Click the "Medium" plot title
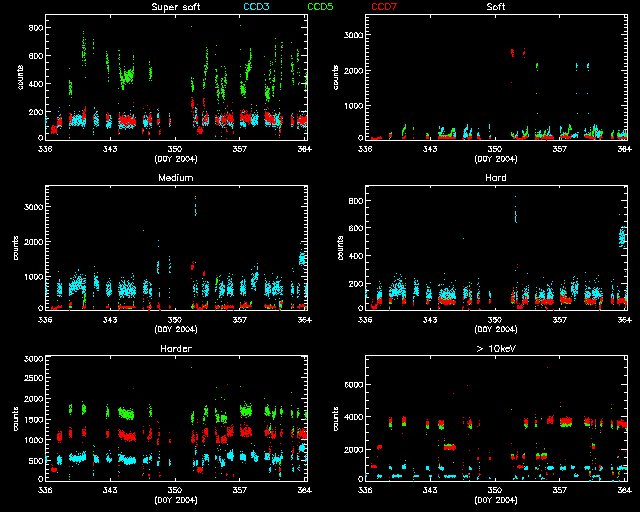The image size is (640, 512). [x=176, y=178]
